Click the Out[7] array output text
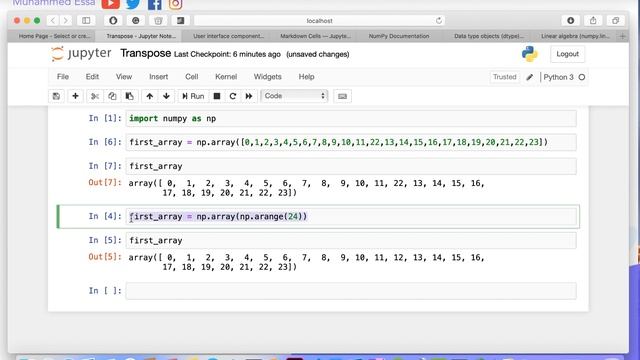The height and width of the screenshot is (360, 640). tap(307, 188)
